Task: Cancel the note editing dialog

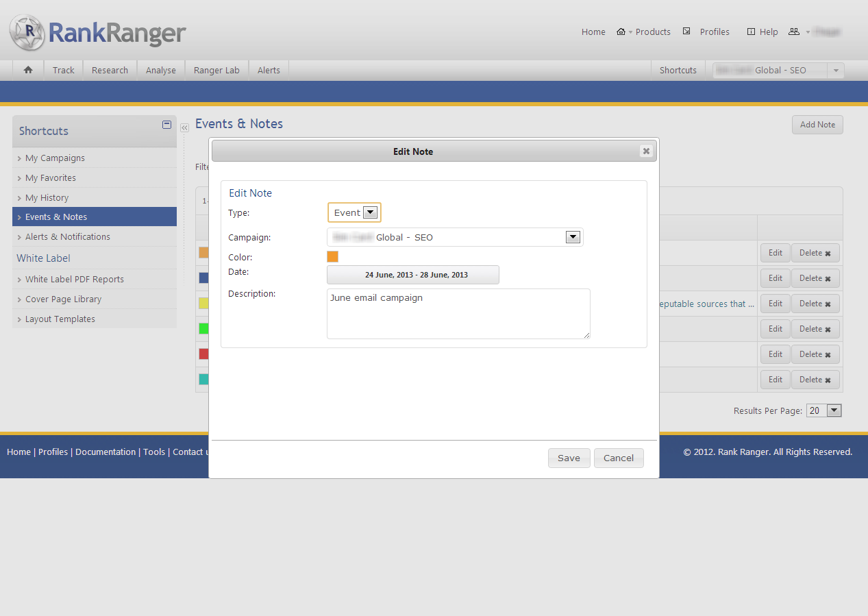Action: point(619,458)
